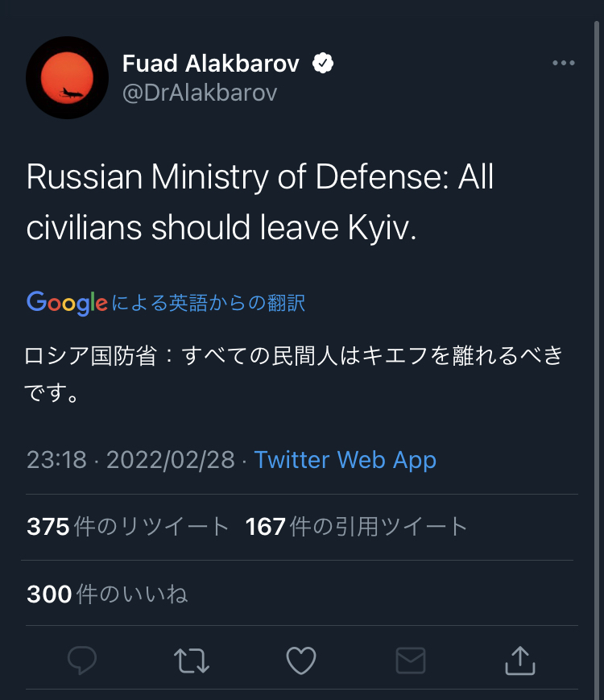Click the verified badge beside Fuad Alakbarov
The width and height of the screenshot is (604, 700).
[x=324, y=64]
